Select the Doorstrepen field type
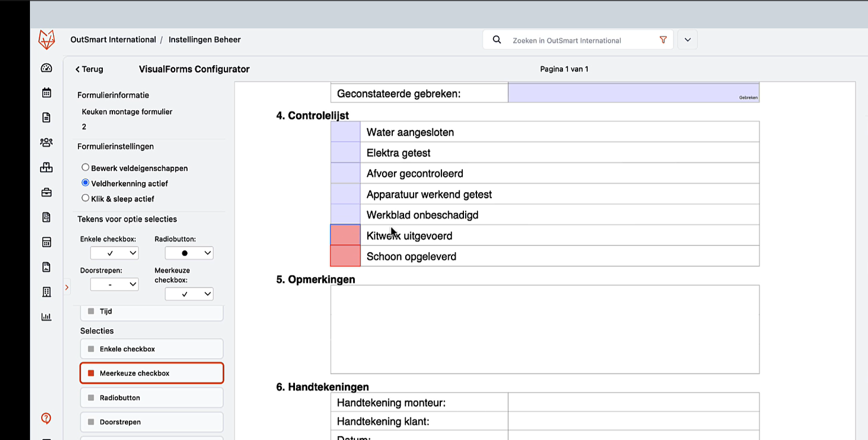 [x=151, y=422]
